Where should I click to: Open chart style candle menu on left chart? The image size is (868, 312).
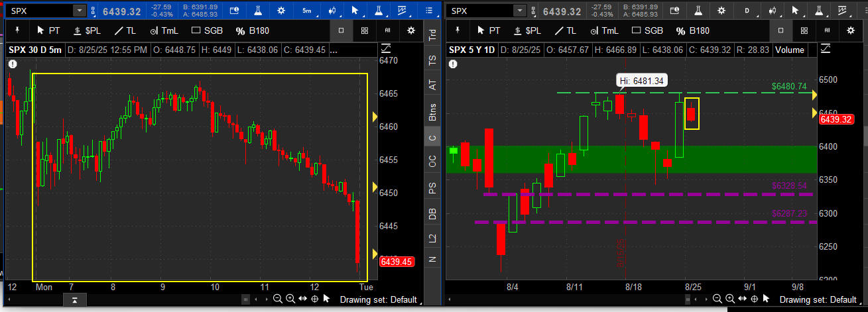coord(332,11)
